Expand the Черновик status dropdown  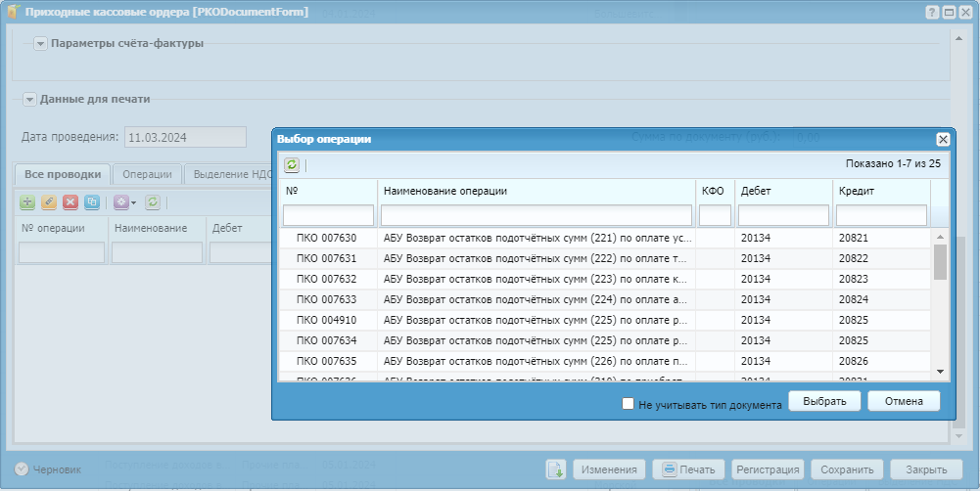click(x=22, y=469)
